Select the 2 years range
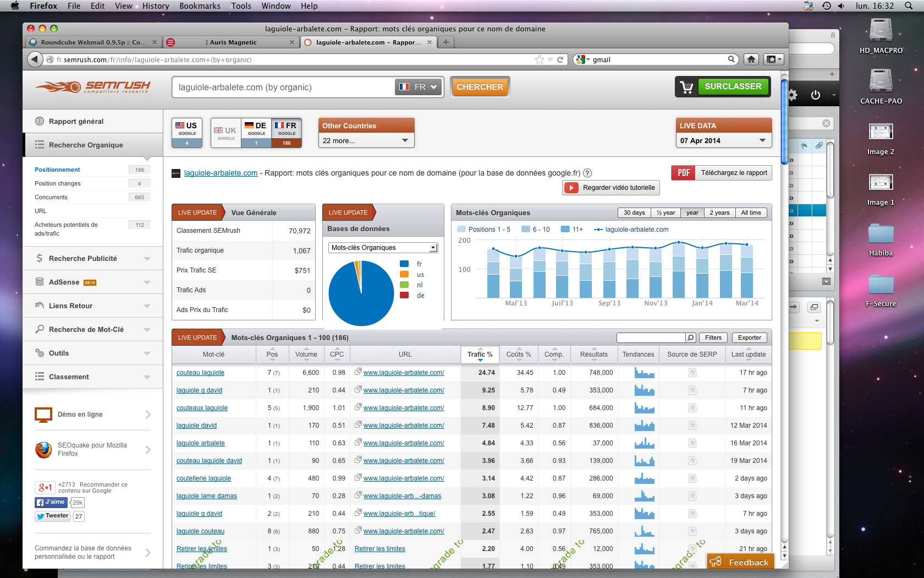This screenshot has width=924, height=578. (x=719, y=212)
